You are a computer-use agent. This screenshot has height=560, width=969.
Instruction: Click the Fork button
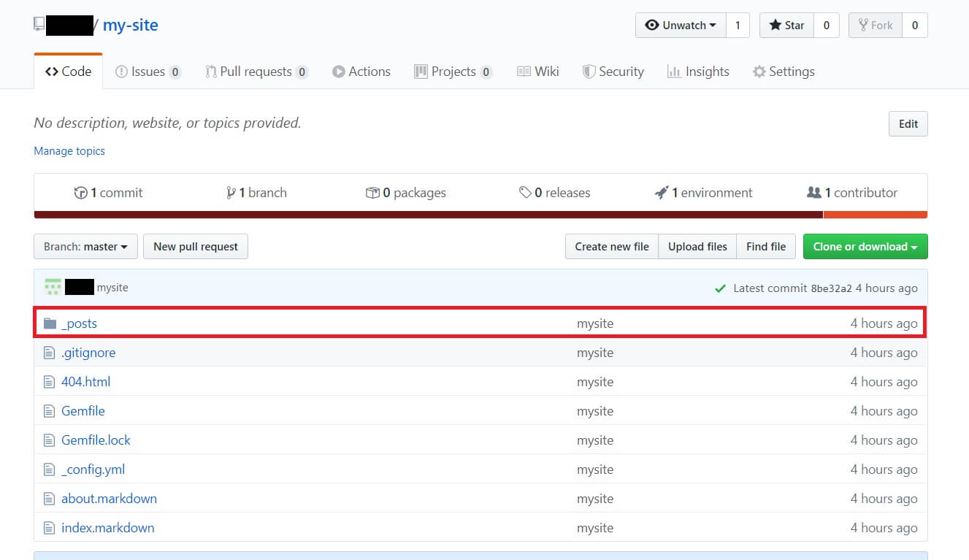tap(876, 26)
